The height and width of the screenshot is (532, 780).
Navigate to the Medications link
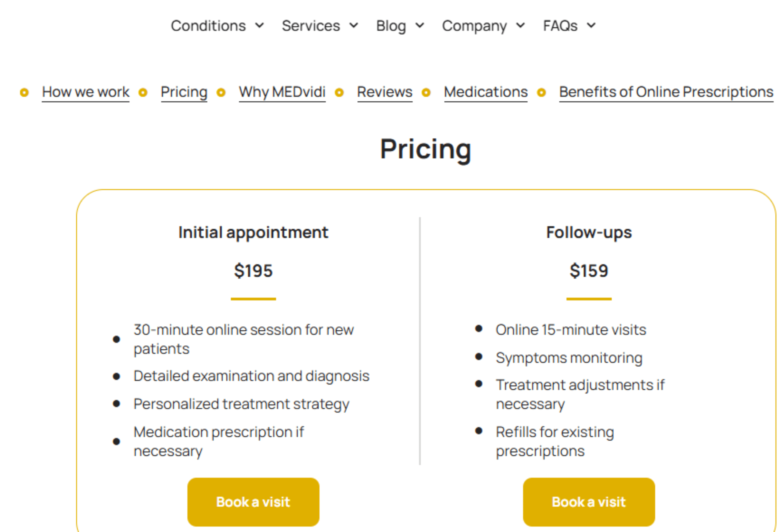(486, 92)
